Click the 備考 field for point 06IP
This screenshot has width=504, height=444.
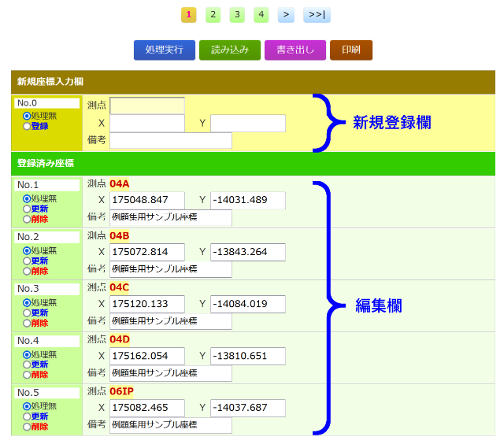point(171,425)
